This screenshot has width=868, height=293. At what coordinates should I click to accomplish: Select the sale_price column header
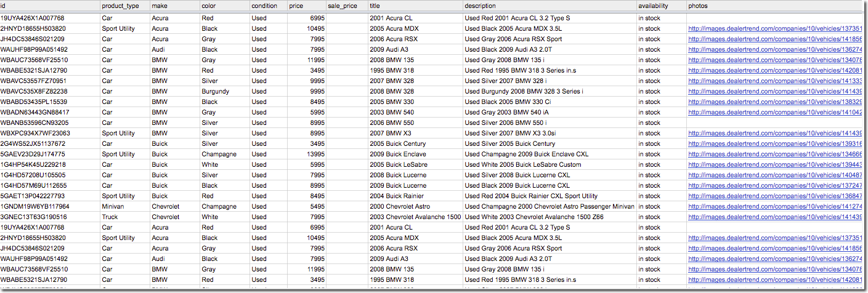[x=347, y=6]
